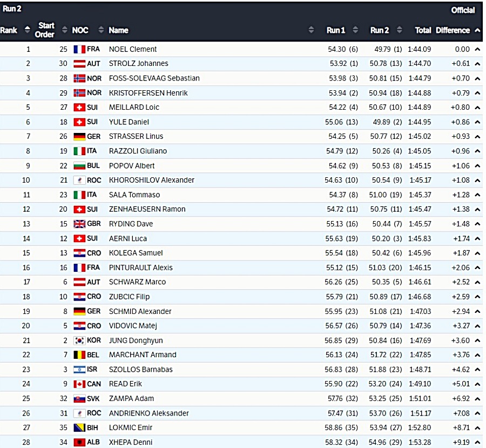The height and width of the screenshot is (448, 486).
Task: Open athlete VIDOVIC Matej
Action: (133, 326)
